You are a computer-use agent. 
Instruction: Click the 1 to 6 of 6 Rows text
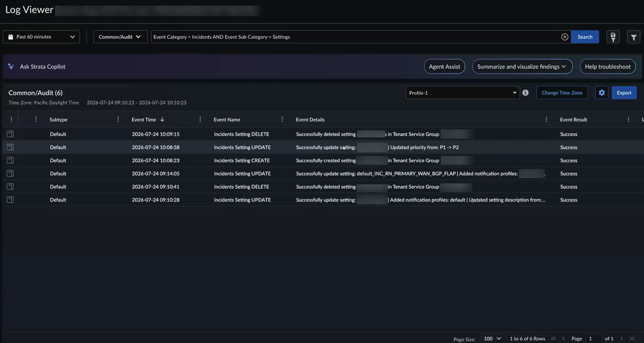pyautogui.click(x=527, y=339)
